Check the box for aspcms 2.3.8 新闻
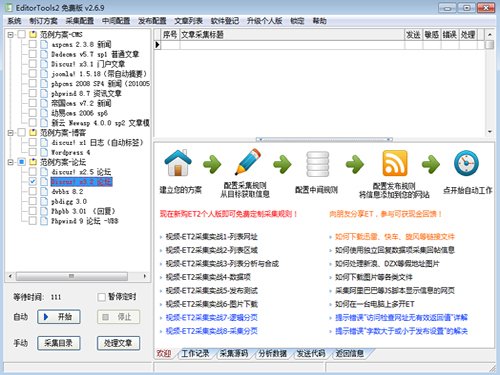 [x=33, y=44]
